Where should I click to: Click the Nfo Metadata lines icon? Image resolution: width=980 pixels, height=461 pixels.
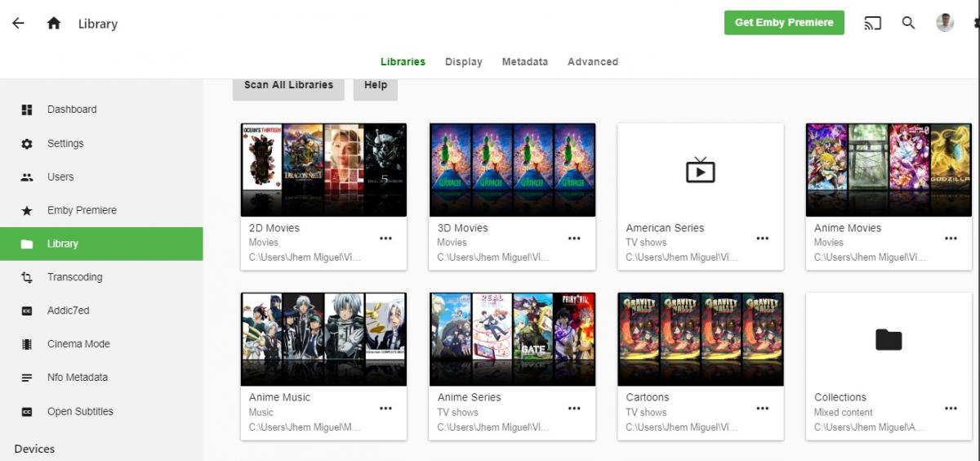(x=27, y=378)
